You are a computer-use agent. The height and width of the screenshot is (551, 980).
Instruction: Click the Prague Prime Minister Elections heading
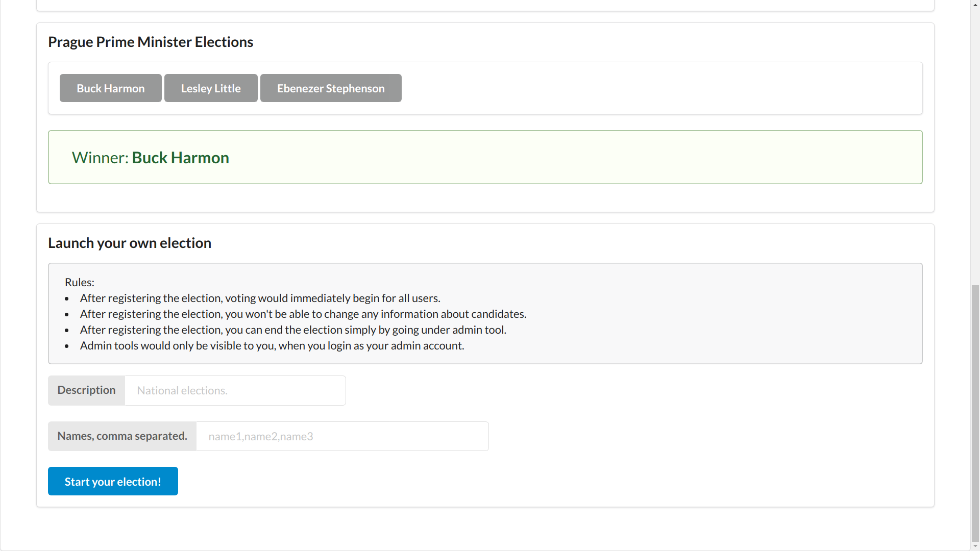click(x=151, y=42)
